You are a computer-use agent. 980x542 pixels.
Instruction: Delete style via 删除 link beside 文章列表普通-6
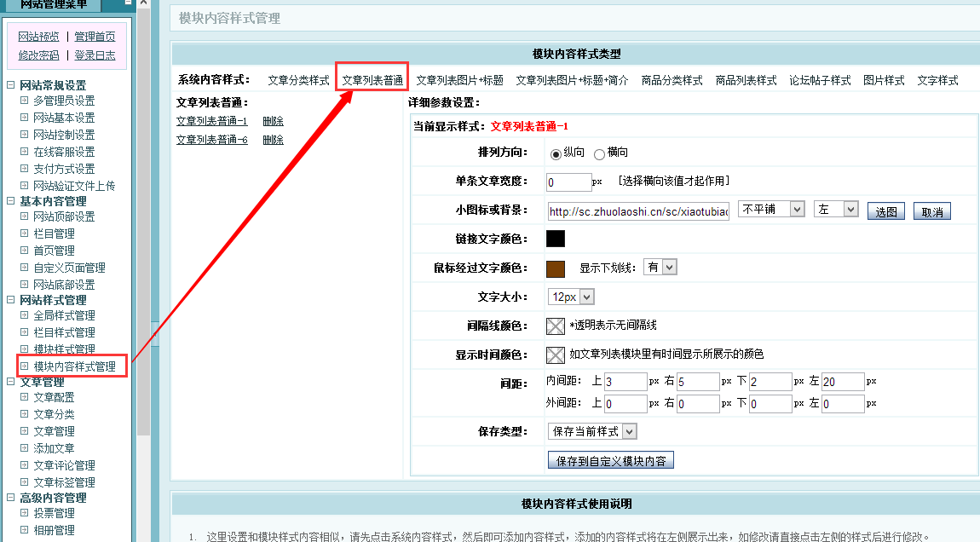click(273, 140)
